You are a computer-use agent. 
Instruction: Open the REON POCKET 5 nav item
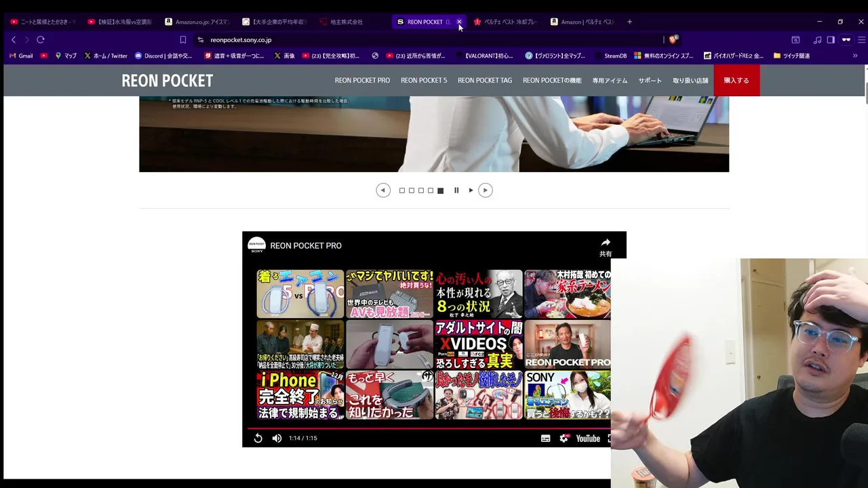tap(424, 81)
